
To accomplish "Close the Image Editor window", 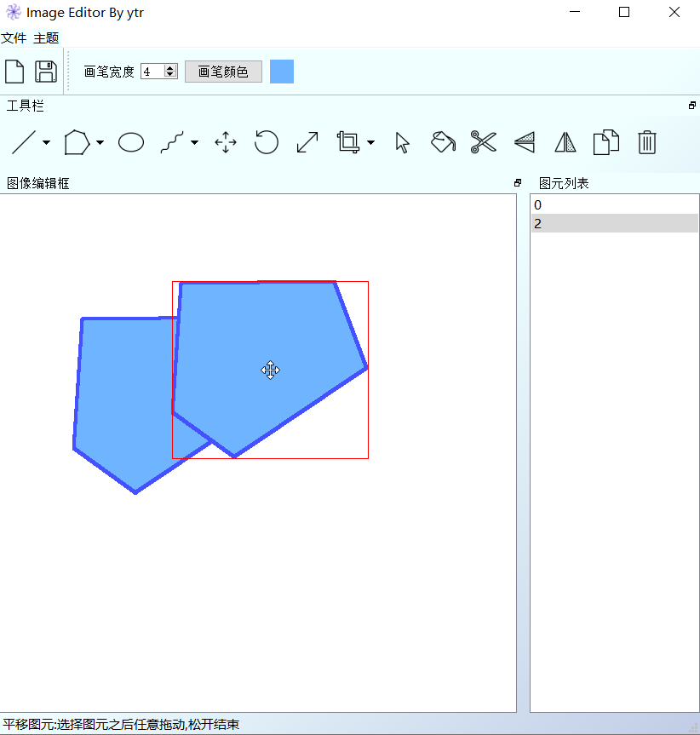I will point(674,12).
